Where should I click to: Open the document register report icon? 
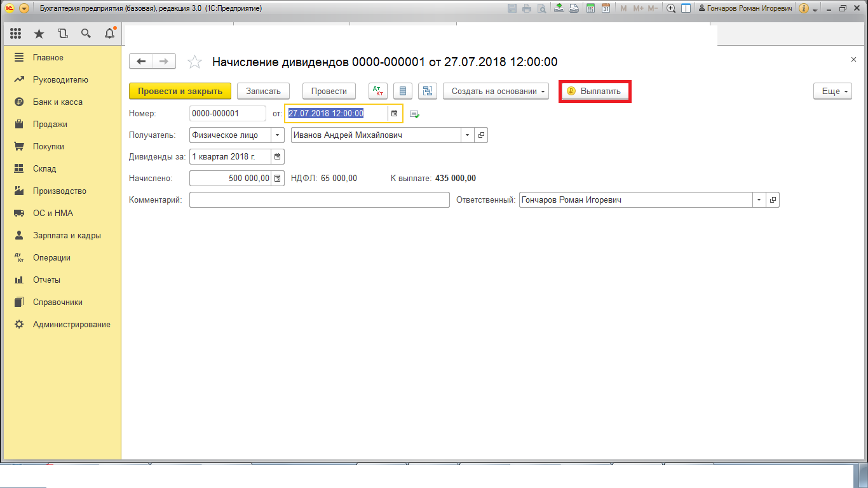coord(403,91)
